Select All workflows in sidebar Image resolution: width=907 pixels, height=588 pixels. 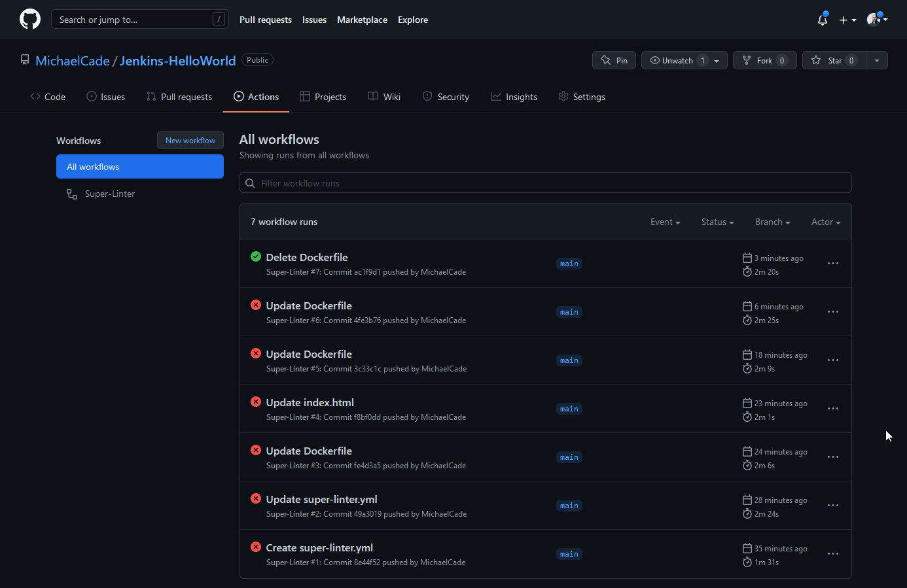click(x=140, y=167)
